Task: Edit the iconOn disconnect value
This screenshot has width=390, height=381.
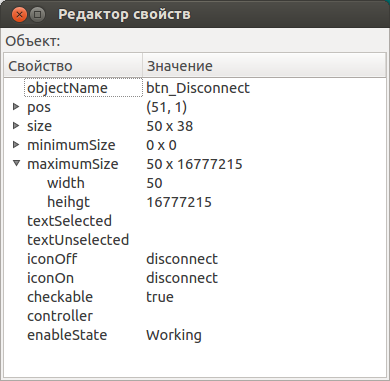Action: tap(182, 278)
